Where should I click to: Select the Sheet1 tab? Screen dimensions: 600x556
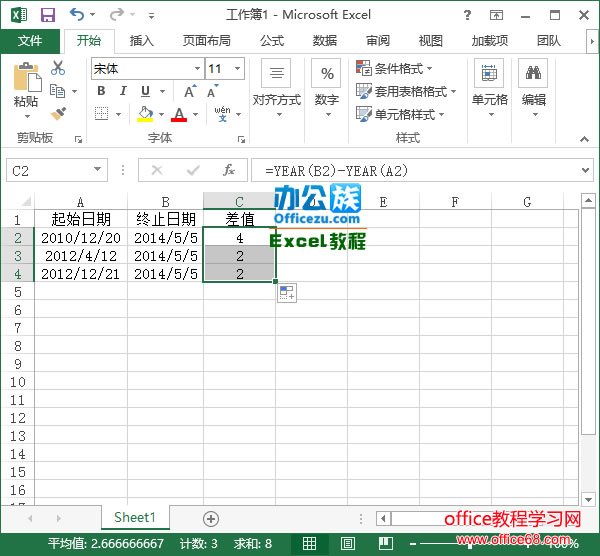[135, 517]
